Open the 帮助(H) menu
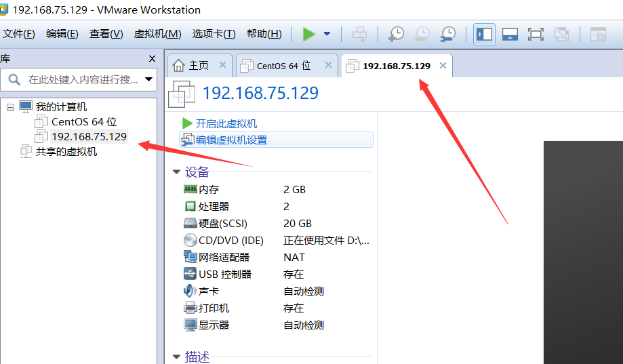623x364 pixels. (x=264, y=34)
